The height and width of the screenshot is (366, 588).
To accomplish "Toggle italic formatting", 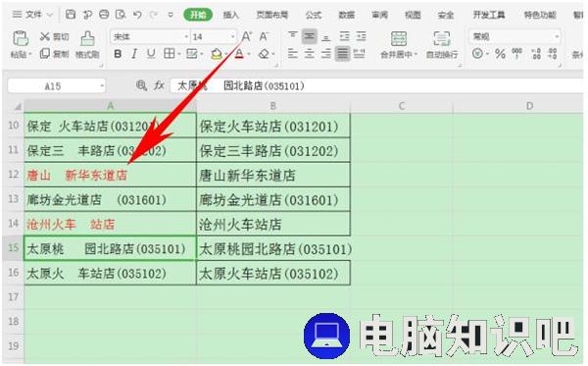I will click(x=134, y=54).
